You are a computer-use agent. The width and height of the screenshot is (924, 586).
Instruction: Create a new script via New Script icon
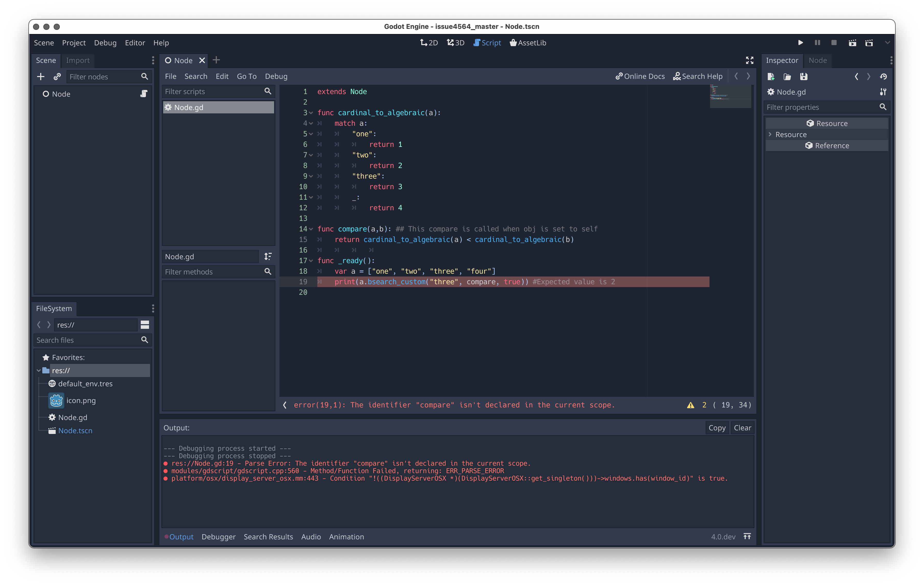click(x=771, y=77)
